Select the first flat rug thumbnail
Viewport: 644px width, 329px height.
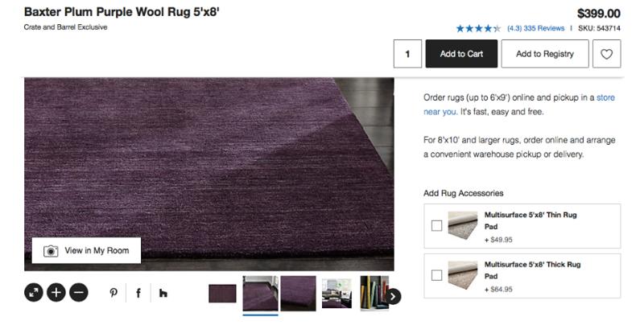coord(222,294)
